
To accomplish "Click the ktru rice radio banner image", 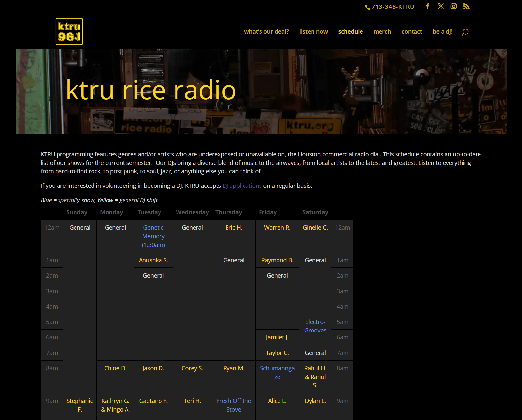I will (261, 91).
